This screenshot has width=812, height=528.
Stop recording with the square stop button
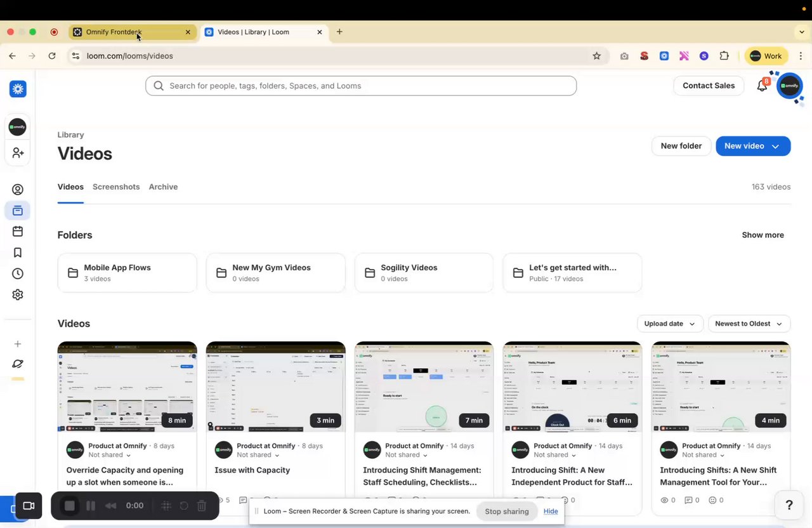(70, 506)
